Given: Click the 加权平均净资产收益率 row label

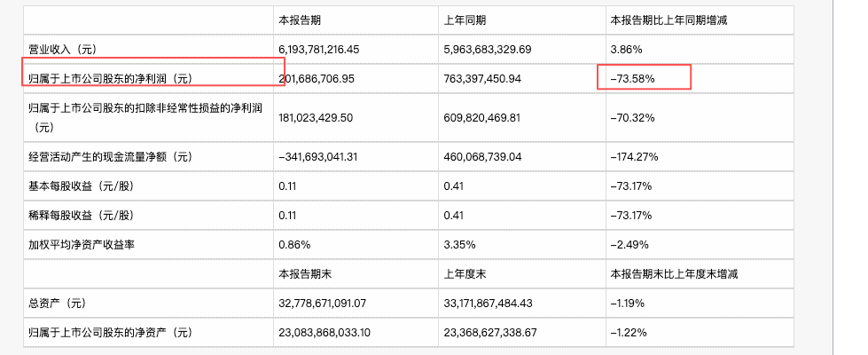Looking at the screenshot, I should click(x=82, y=244).
